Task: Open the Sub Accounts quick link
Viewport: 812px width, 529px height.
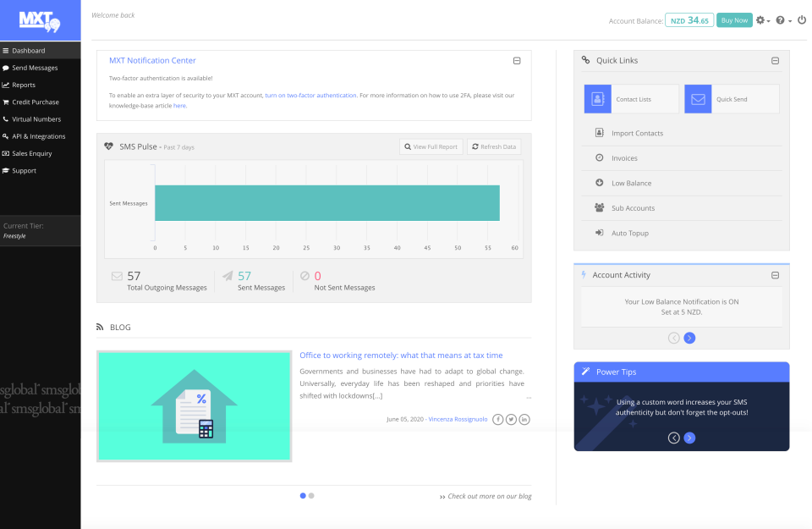Action: (x=632, y=207)
